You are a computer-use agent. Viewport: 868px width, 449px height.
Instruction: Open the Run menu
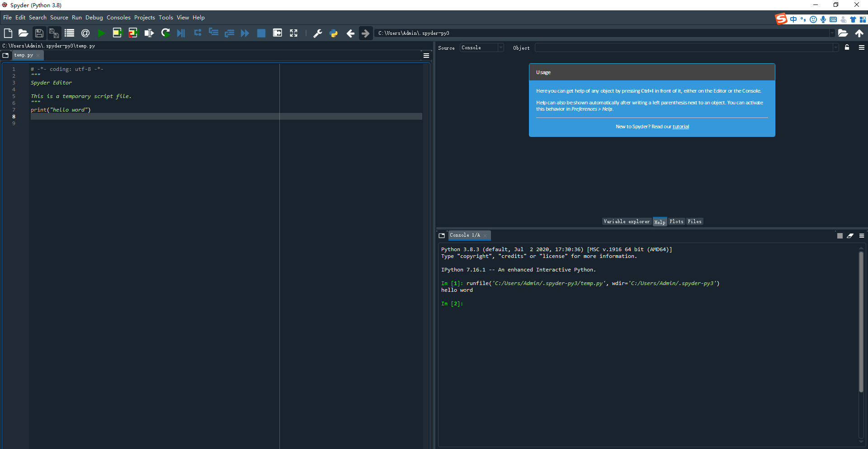point(77,17)
